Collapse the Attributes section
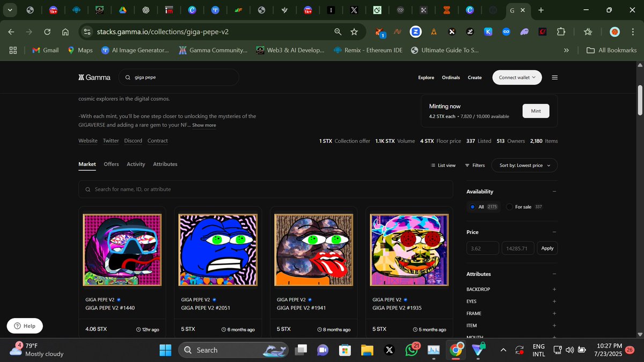 [x=554, y=274]
